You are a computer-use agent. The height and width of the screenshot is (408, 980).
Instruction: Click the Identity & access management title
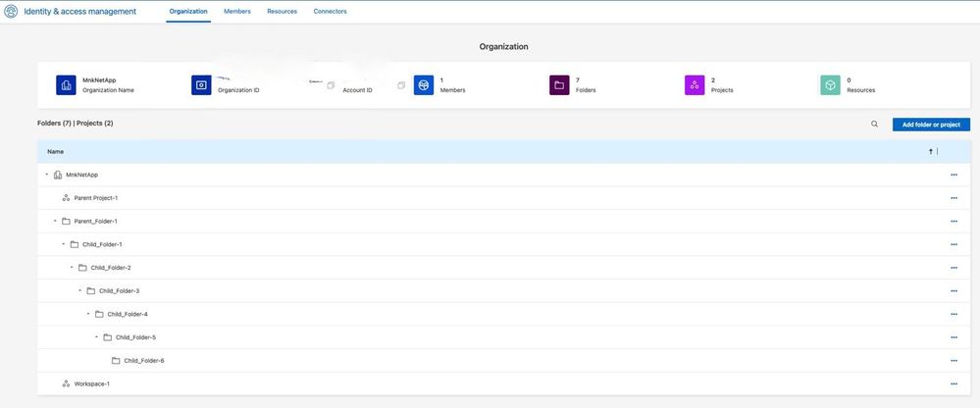click(80, 11)
